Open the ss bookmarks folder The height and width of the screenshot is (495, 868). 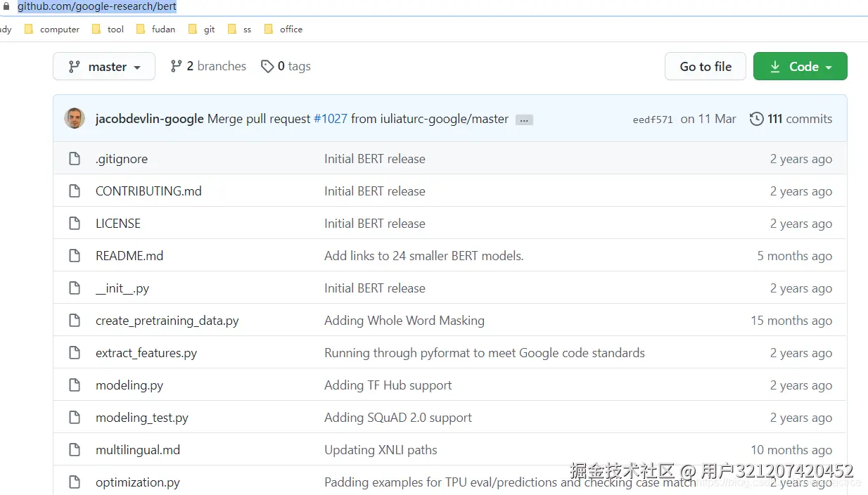pos(239,30)
